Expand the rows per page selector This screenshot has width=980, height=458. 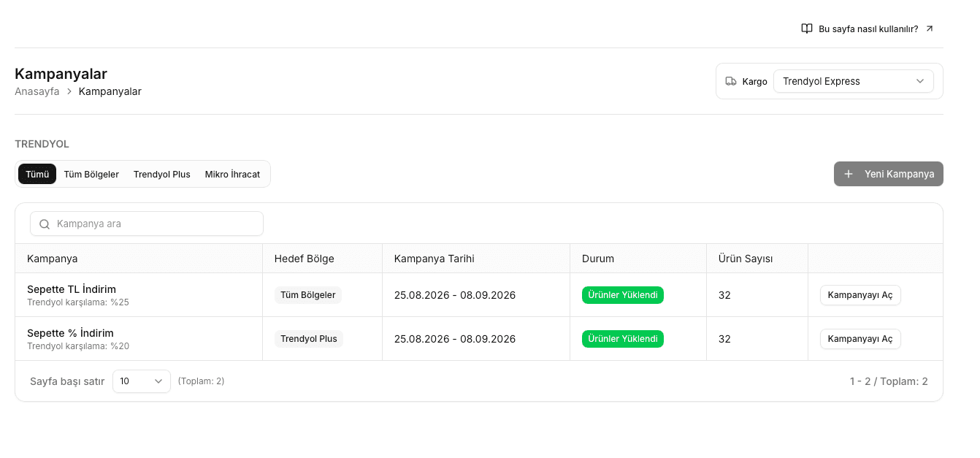point(142,381)
